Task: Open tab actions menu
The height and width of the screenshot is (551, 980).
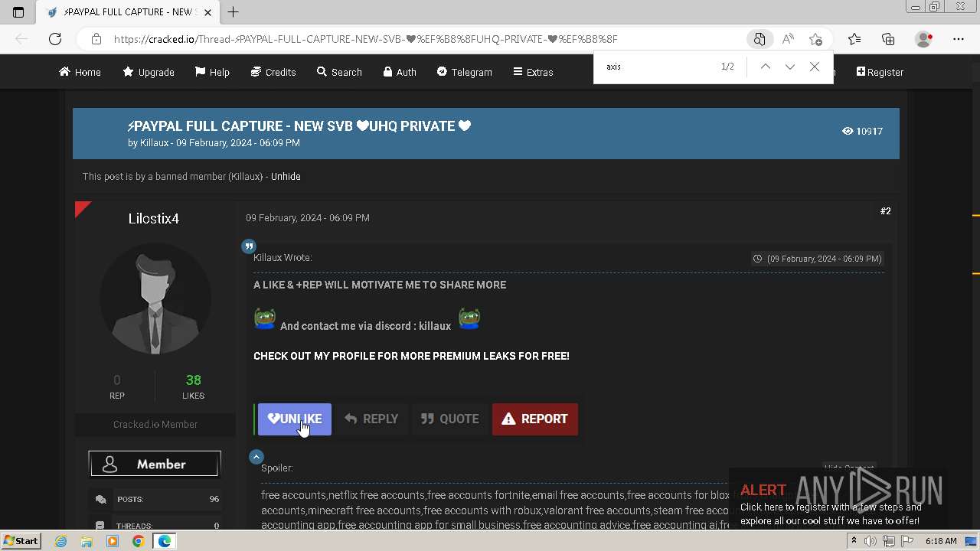Action: [x=18, y=12]
